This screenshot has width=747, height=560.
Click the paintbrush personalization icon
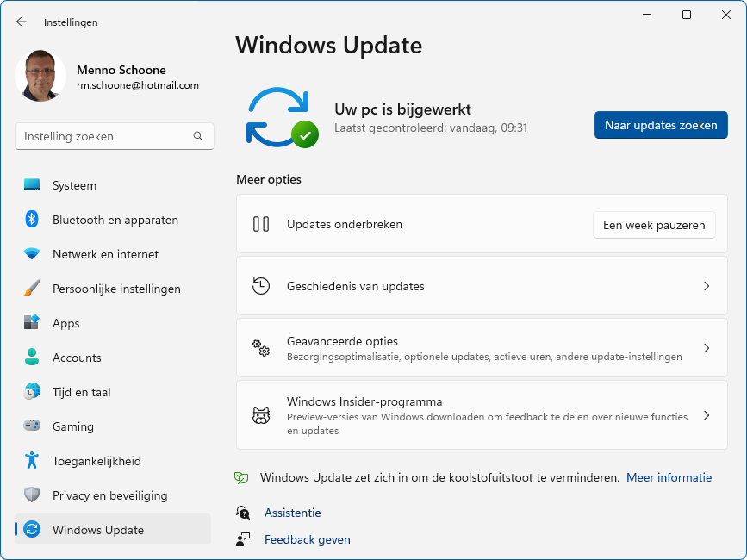pos(32,288)
